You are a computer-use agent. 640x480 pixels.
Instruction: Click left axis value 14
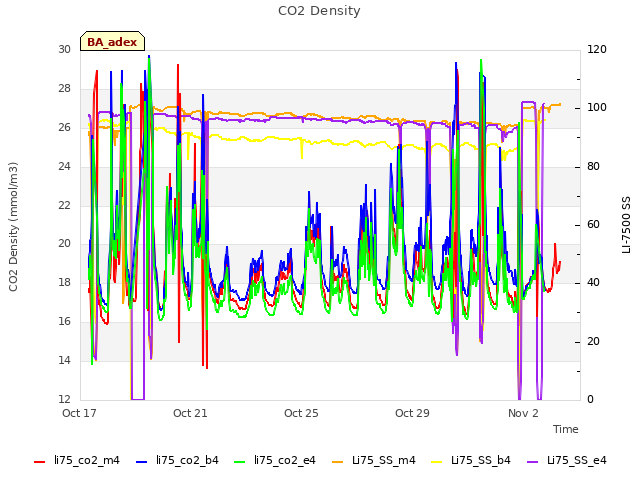(x=64, y=360)
